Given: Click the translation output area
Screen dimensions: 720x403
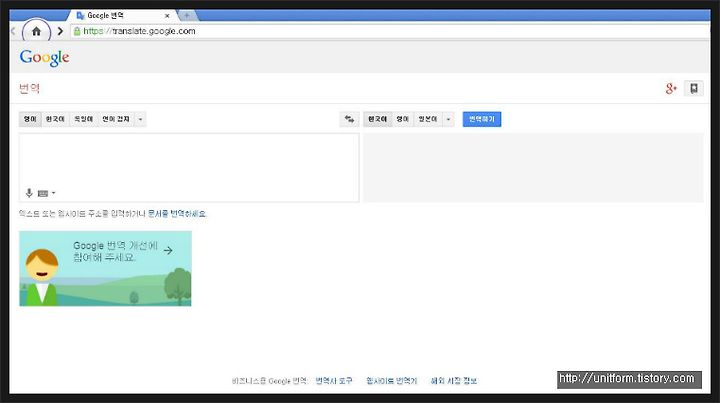Looking at the screenshot, I should [533, 168].
